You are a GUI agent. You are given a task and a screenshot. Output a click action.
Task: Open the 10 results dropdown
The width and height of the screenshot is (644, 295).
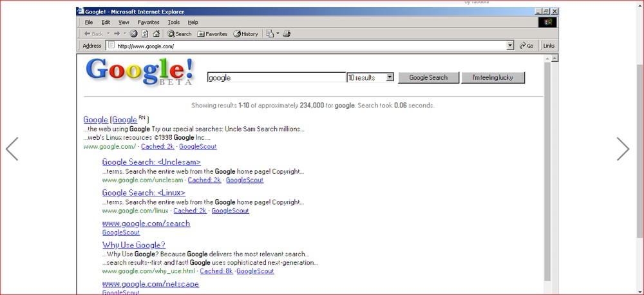[x=370, y=77]
